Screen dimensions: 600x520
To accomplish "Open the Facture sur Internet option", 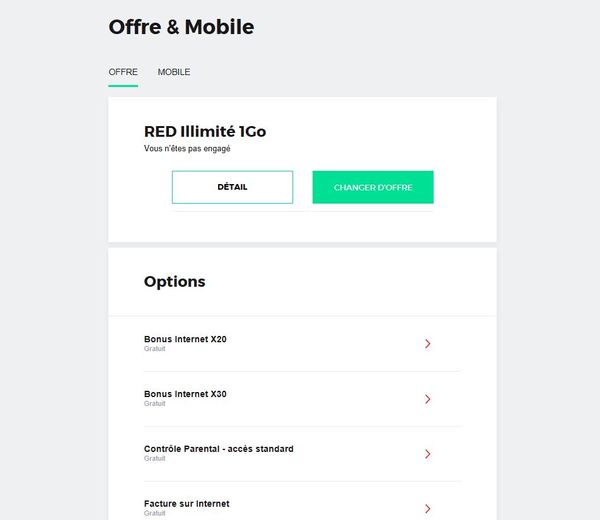I will coord(187,504).
